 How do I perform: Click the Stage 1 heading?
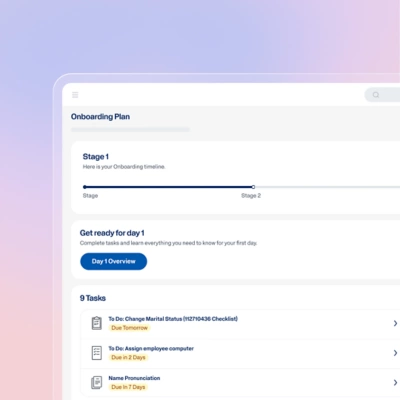click(96, 157)
